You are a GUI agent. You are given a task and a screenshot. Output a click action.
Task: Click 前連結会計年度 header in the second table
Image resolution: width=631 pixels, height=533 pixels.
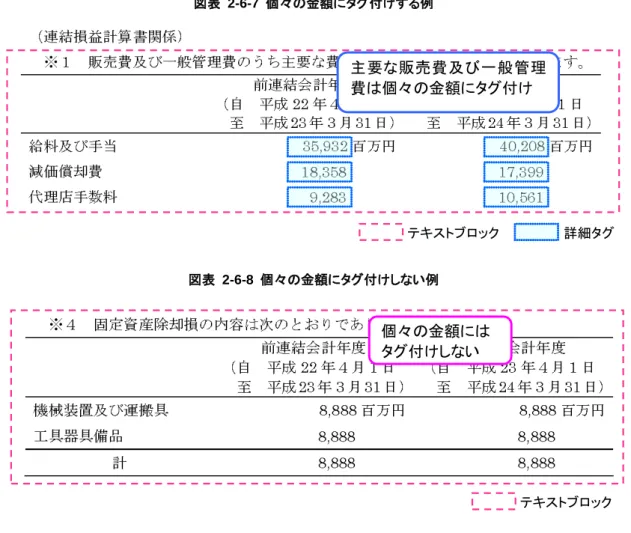pos(313,347)
